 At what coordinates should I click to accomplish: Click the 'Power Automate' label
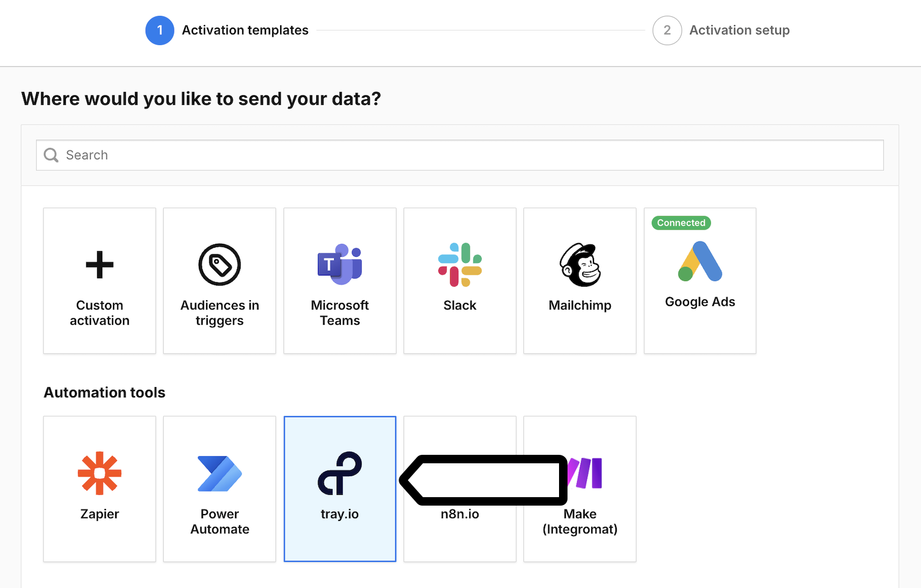(x=220, y=521)
